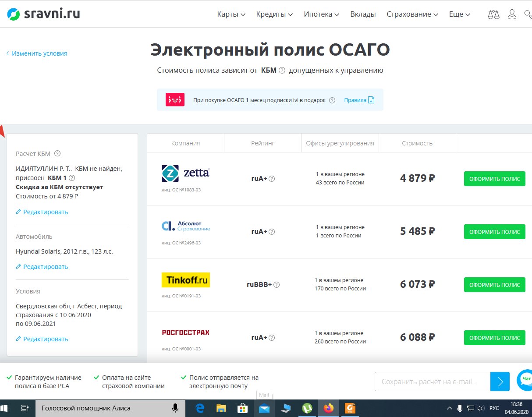Click the help icon beside КБМ 1
The height and width of the screenshot is (417, 532).
(72, 178)
